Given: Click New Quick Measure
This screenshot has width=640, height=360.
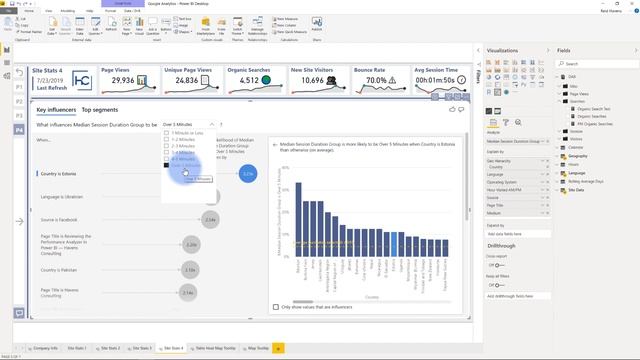Looking at the screenshot, I should (x=289, y=32).
